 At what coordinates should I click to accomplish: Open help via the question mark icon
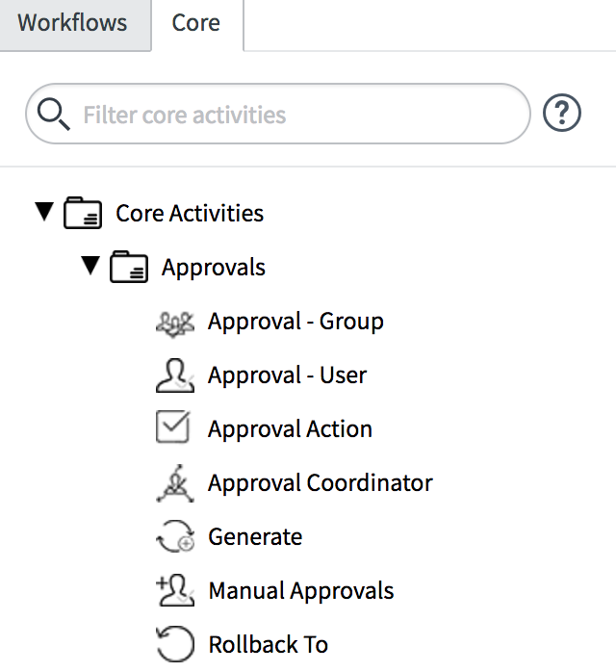click(561, 114)
